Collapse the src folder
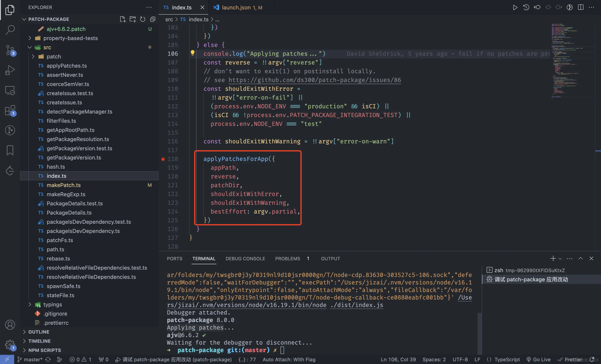The image size is (601, 364). coord(30,47)
